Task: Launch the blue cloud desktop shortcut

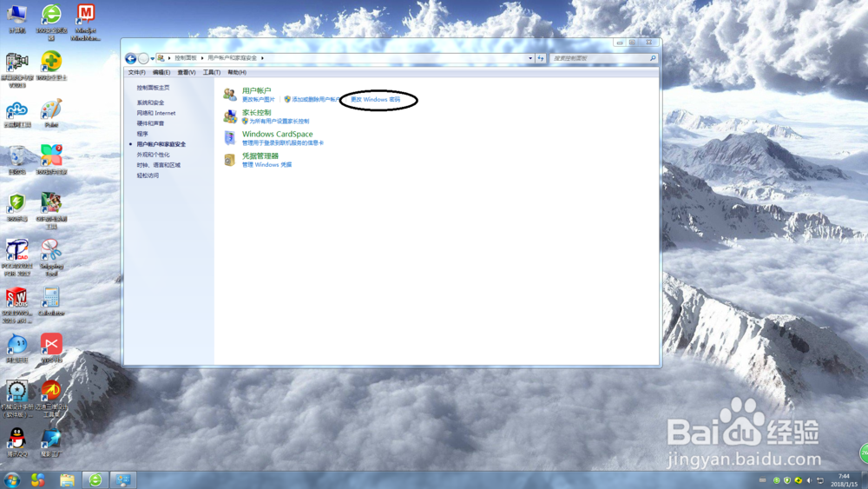Action: pos(17,114)
